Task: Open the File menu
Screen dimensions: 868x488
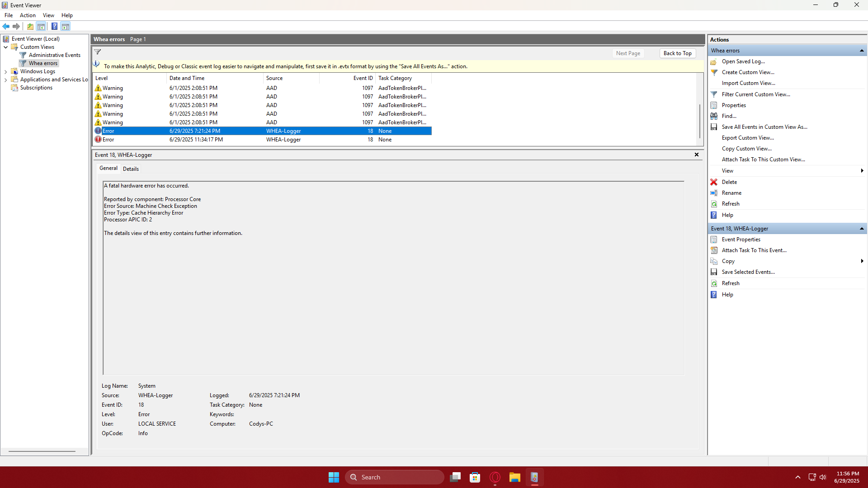Action: (x=9, y=15)
